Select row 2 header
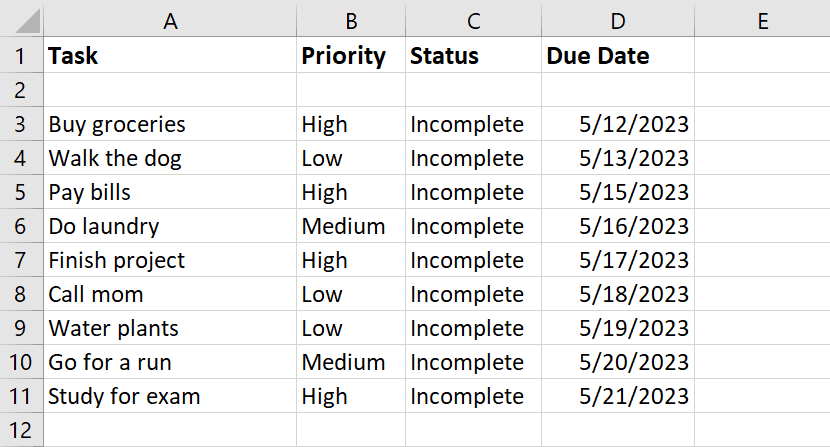The width and height of the screenshot is (830, 447). coord(21,90)
